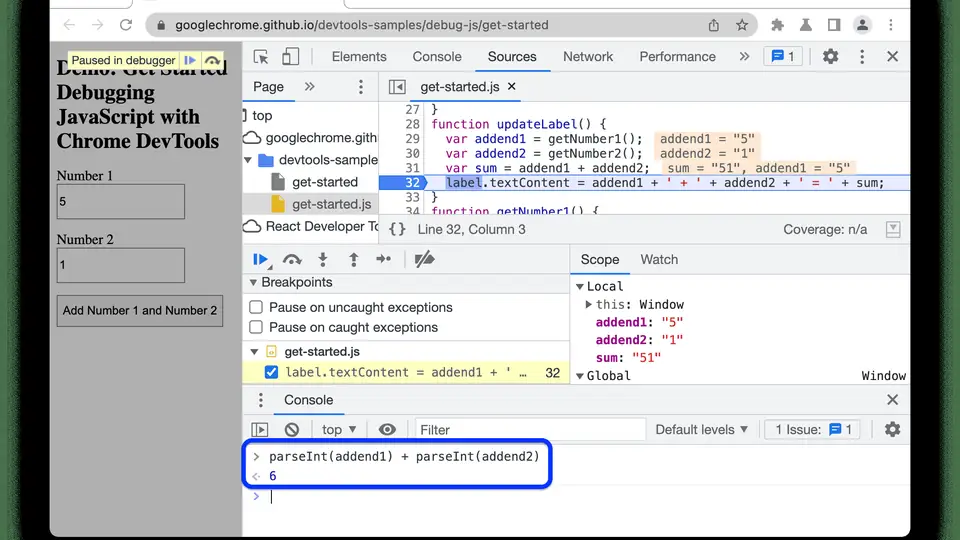
Task: Show the console sidebar icon
Action: tap(260, 430)
